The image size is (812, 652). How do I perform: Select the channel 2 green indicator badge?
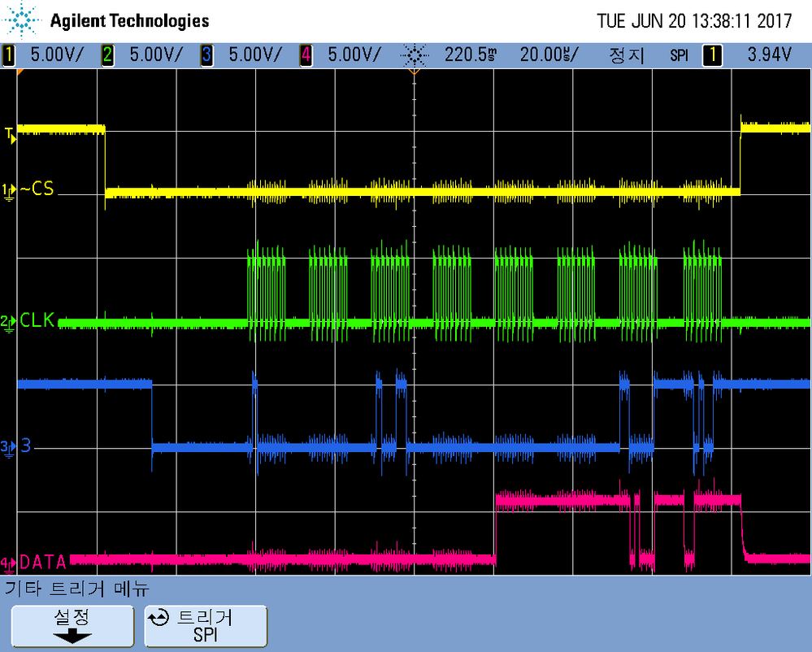click(x=108, y=54)
